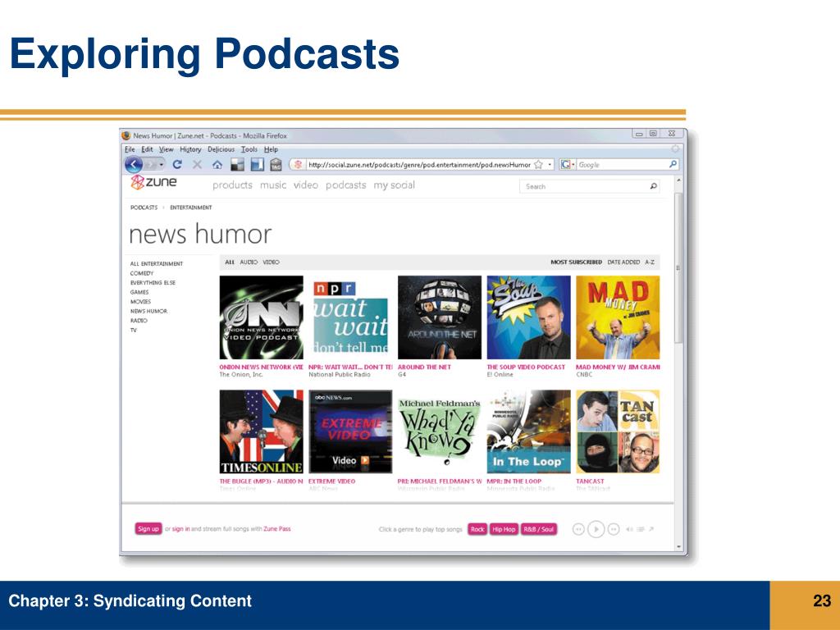Select Comedy category in the sidebar
This screenshot has height=630, width=840.
(141, 273)
